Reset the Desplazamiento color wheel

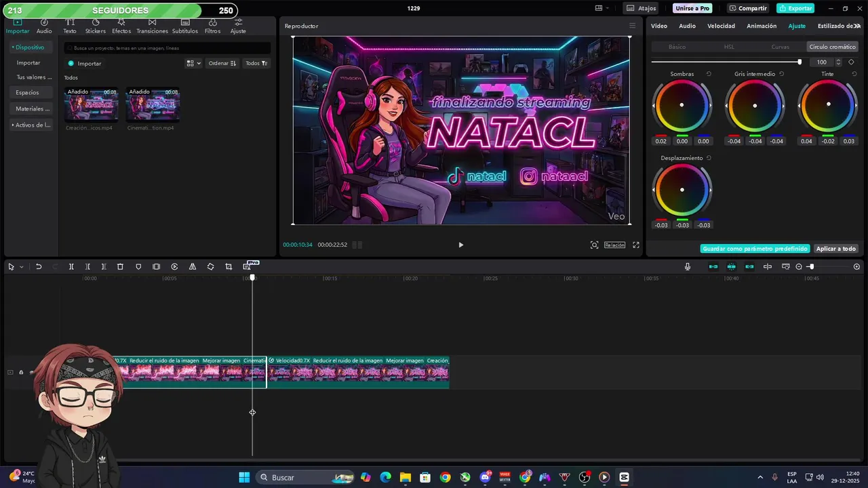click(709, 158)
